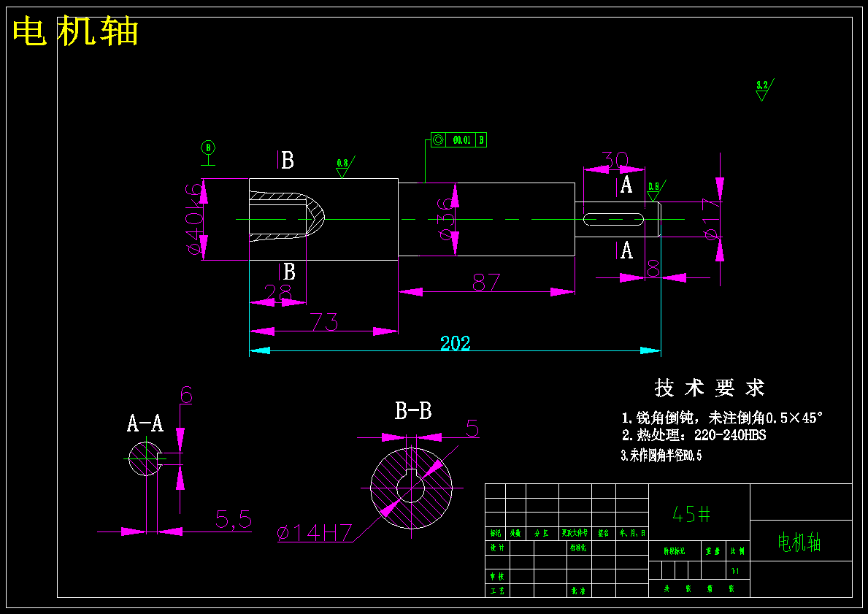Select the 共 张 第 张 sheet count row
This screenshot has width=868, height=614.
click(x=699, y=589)
